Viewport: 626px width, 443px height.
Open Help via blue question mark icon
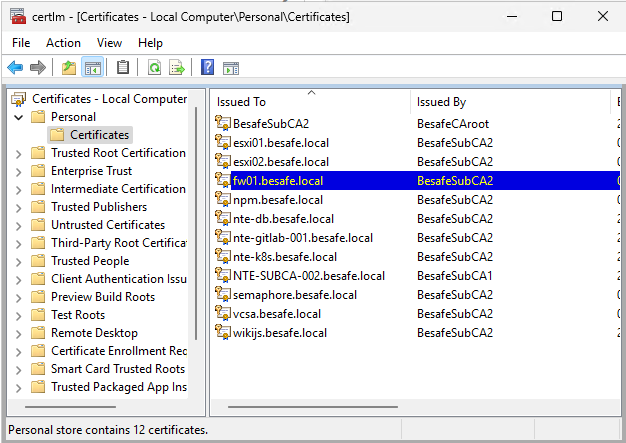click(208, 67)
